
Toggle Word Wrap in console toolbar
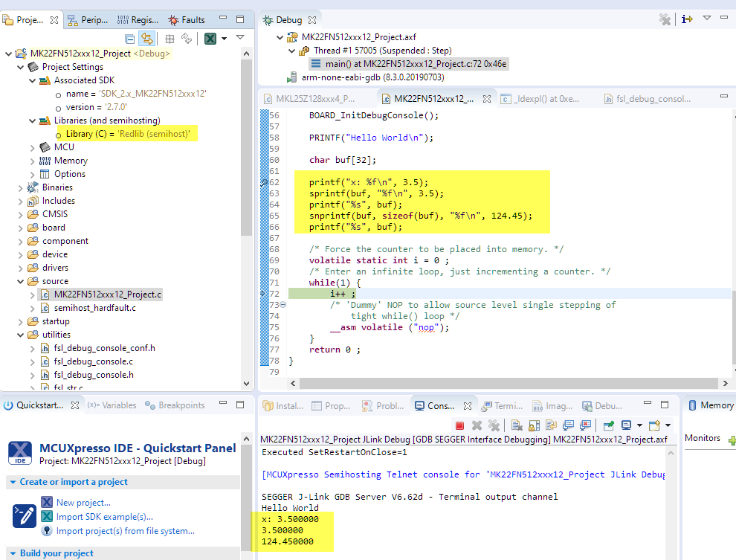551,425
